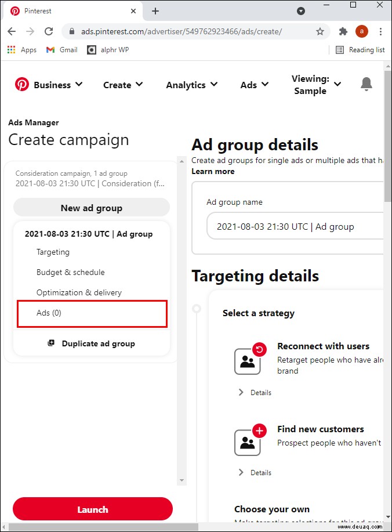Click the Targeting details step circle
392x532 pixels.
[197, 309]
